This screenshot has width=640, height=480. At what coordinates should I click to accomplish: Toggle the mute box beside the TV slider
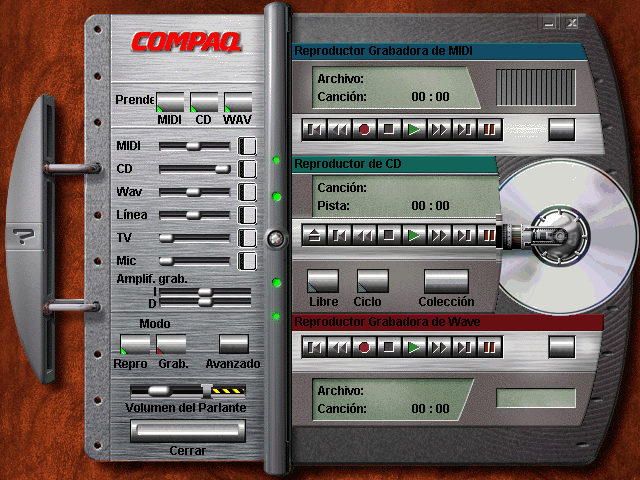247,238
